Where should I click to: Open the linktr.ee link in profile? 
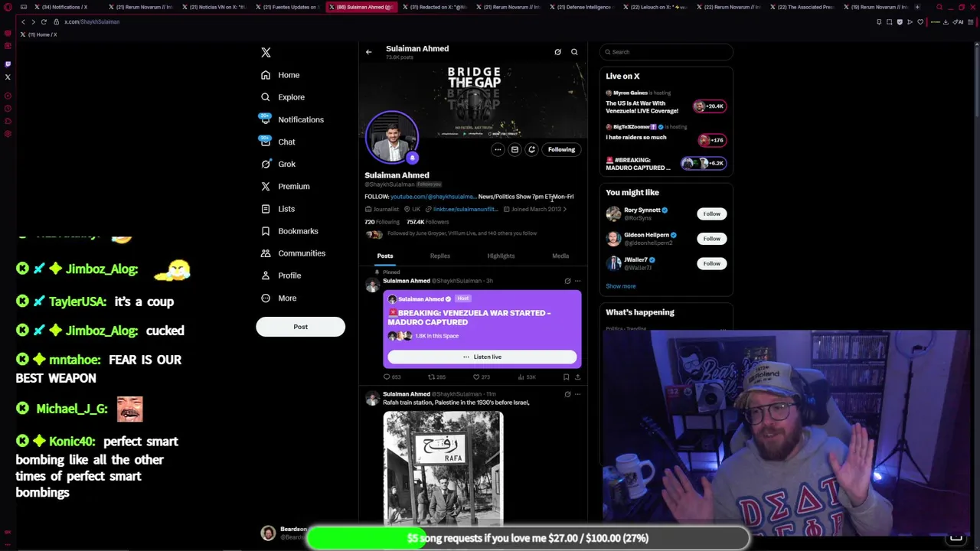[x=465, y=209]
